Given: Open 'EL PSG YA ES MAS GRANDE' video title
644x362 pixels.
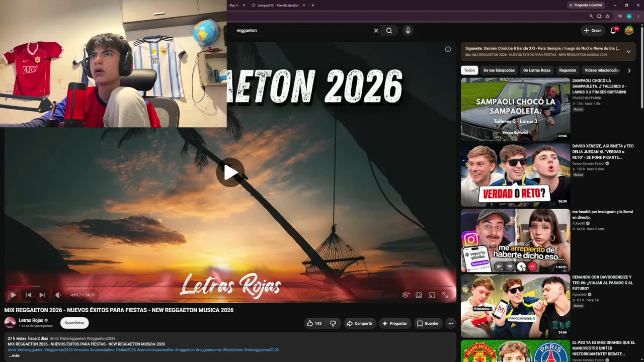Looking at the screenshot, I should tap(604, 348).
